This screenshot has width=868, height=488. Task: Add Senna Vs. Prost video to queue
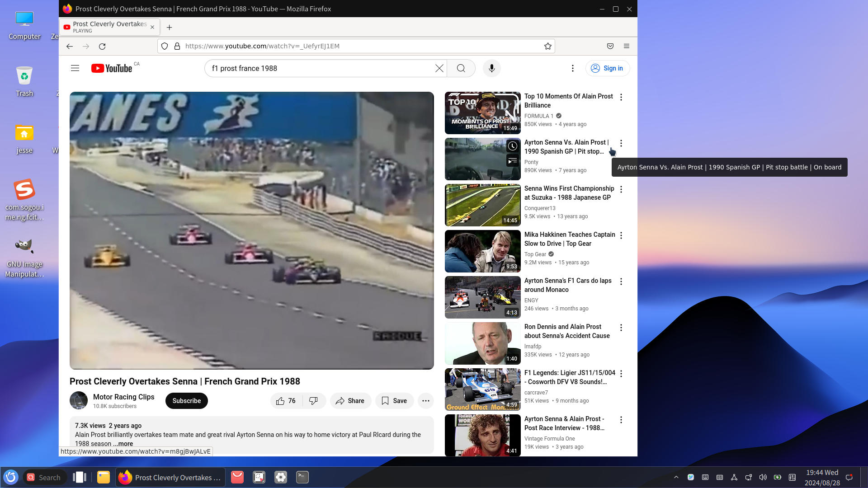pyautogui.click(x=512, y=160)
